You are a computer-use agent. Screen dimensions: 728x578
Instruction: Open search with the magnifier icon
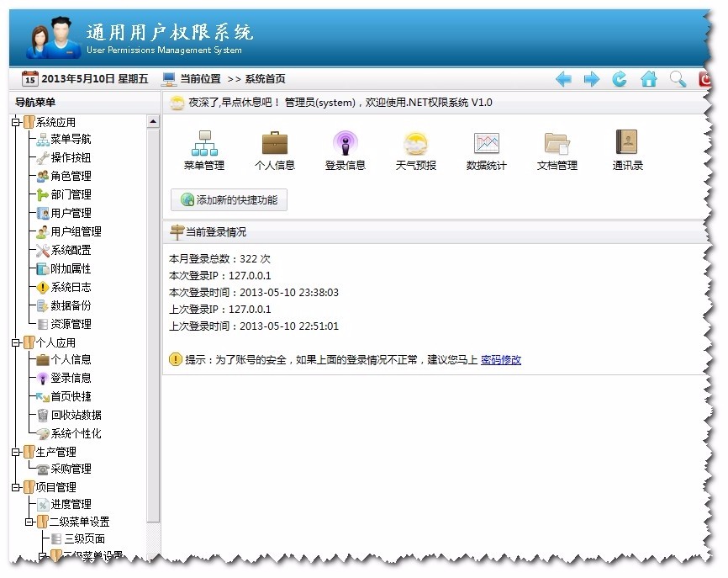click(x=677, y=78)
